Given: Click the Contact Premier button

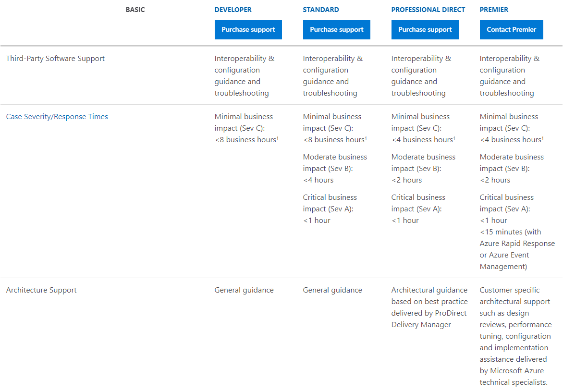Looking at the screenshot, I should coord(511,29).
